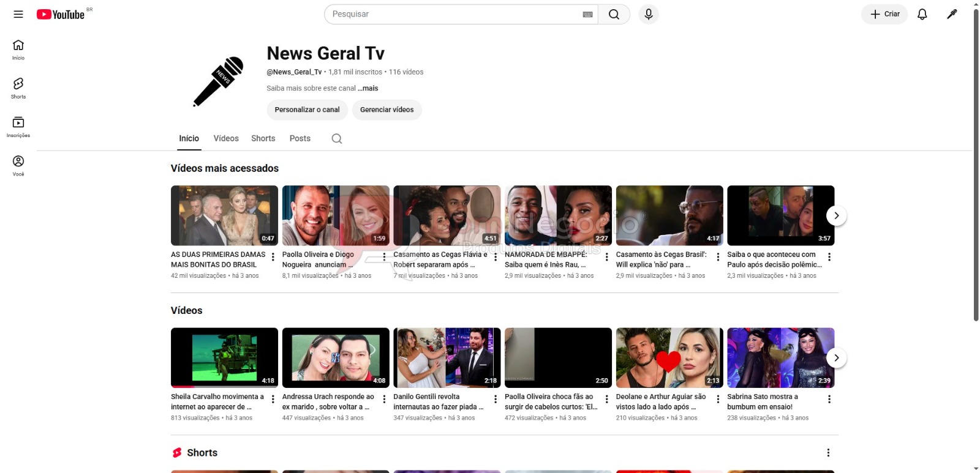This screenshot has height=473, width=980.
Task: Click Personalizar o canal button
Action: [307, 110]
